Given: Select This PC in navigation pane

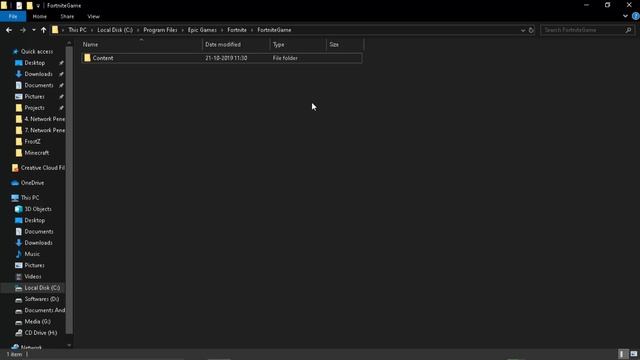Looking at the screenshot, I should 30,198.
